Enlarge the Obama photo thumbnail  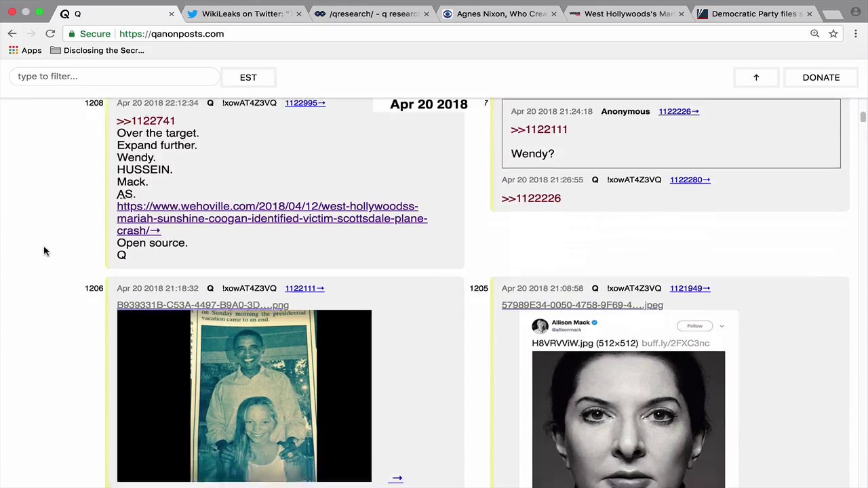click(244, 396)
